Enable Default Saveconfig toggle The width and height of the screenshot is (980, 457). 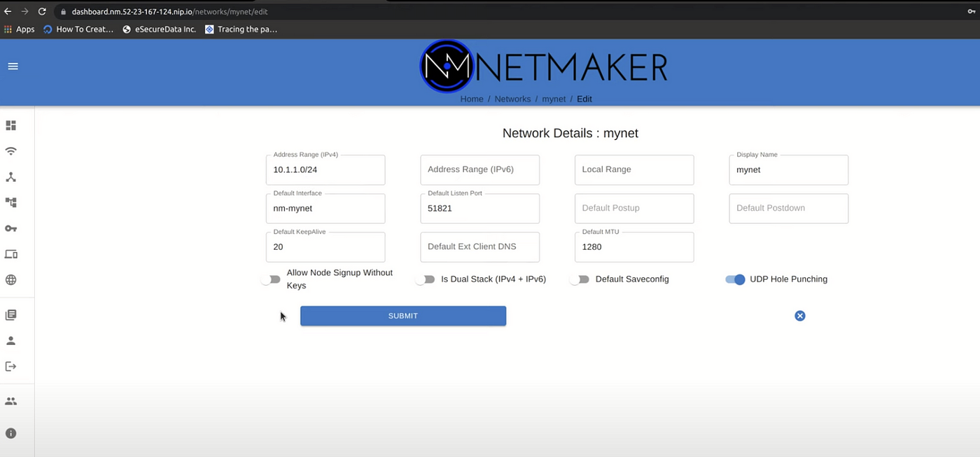coord(580,279)
